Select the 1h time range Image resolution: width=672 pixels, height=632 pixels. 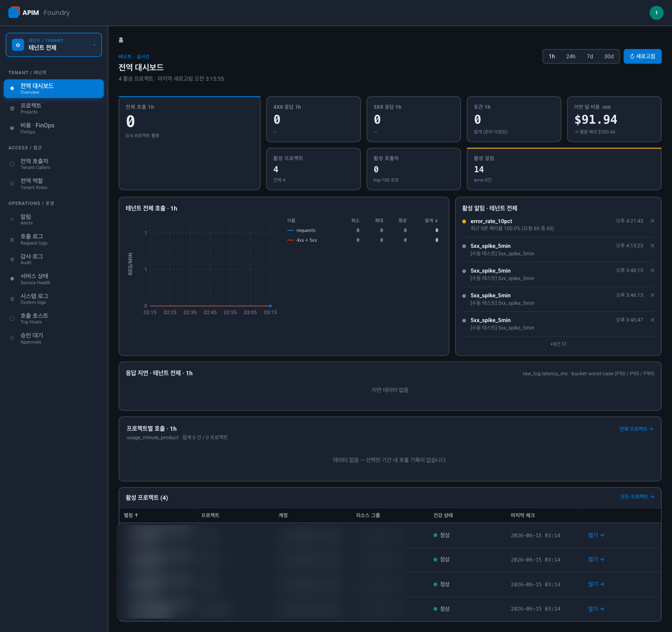click(552, 56)
